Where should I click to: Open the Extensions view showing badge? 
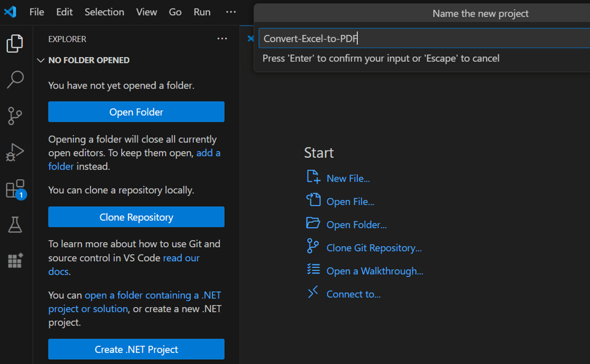(x=15, y=188)
